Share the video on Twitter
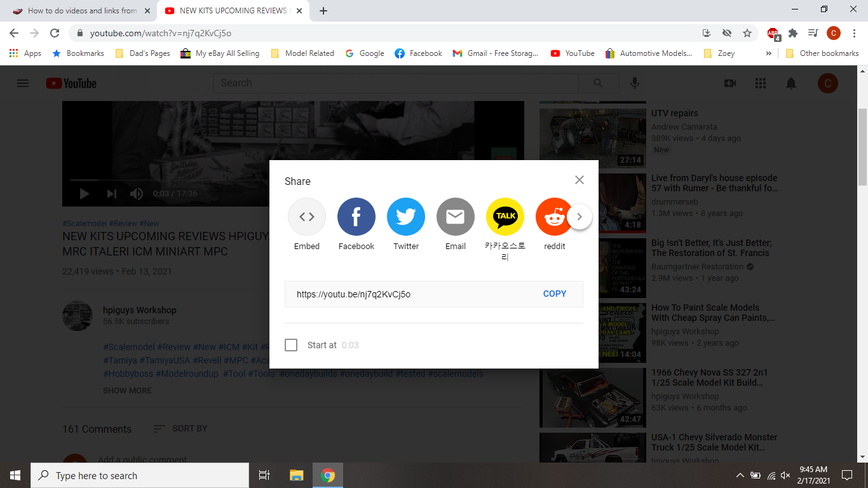The height and width of the screenshot is (488, 868). (x=406, y=217)
